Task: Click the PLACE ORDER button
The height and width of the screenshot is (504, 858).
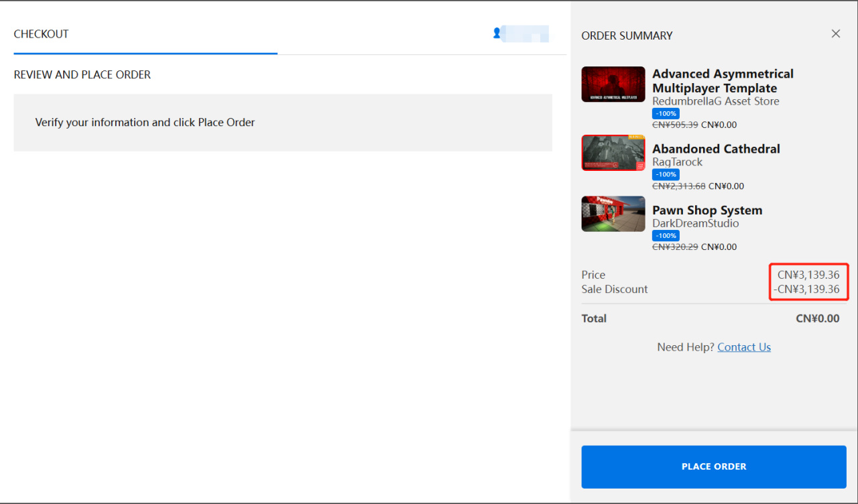Action: pos(714,466)
